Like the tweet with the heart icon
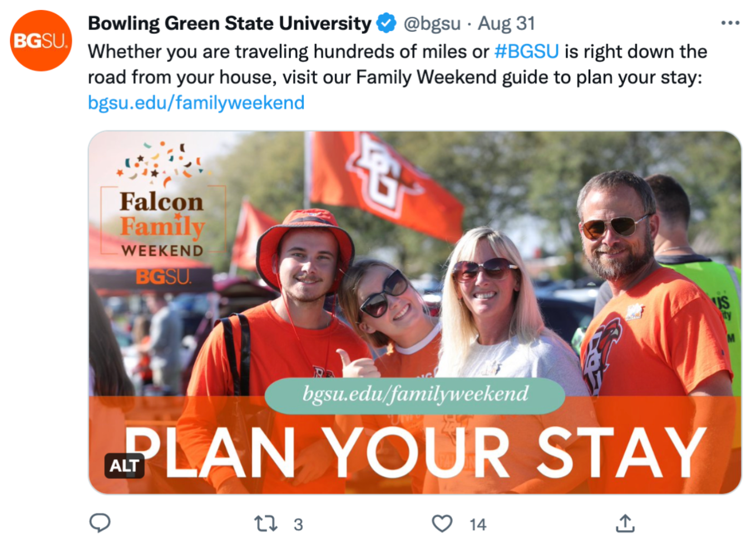This screenshot has height=543, width=756. point(442,524)
